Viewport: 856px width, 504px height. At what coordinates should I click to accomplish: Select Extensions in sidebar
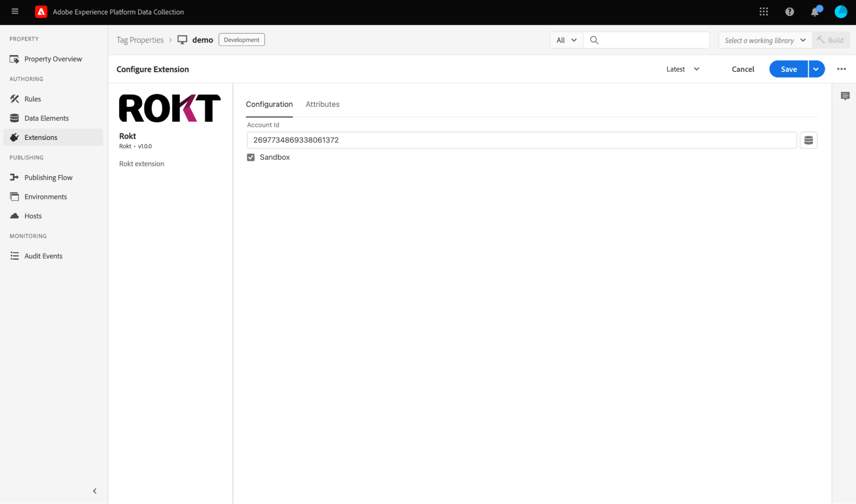pyautogui.click(x=53, y=137)
